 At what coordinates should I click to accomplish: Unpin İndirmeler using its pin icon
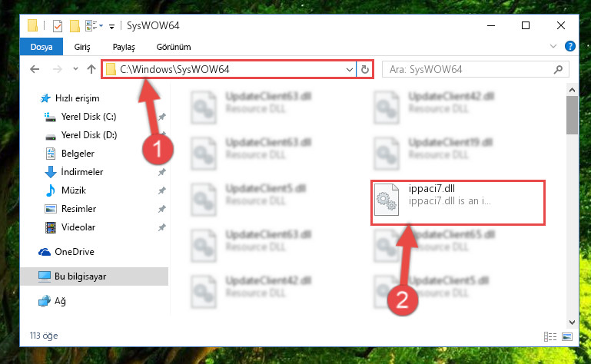[161, 172]
